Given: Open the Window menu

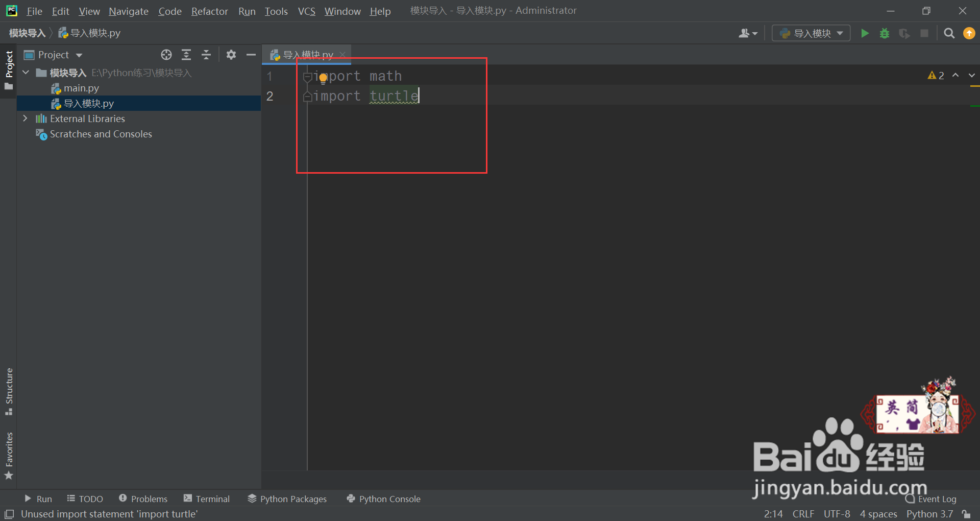Looking at the screenshot, I should [342, 11].
